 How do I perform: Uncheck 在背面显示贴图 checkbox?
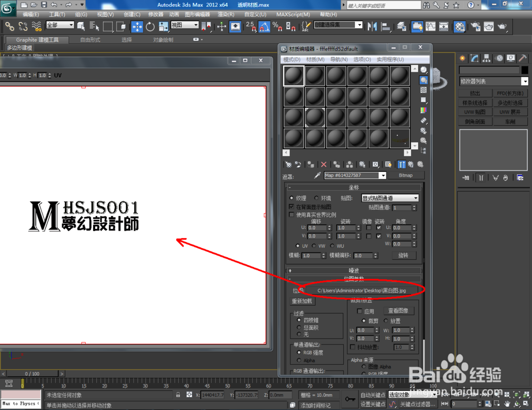pyautogui.click(x=291, y=207)
